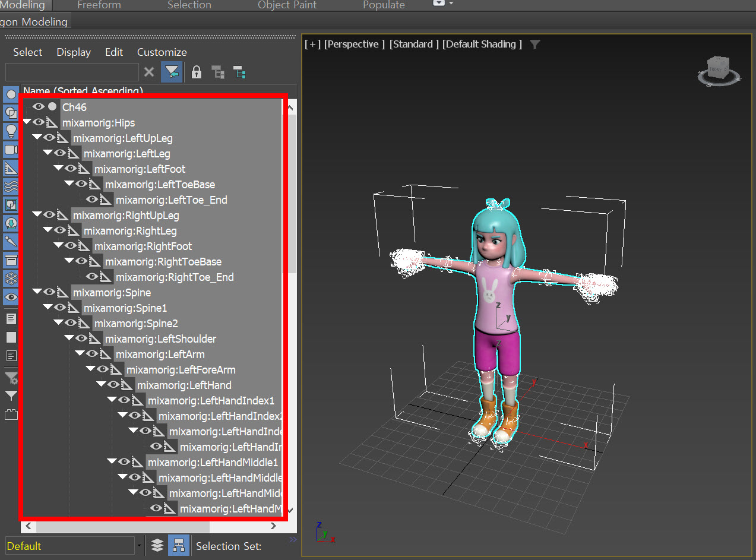Toggle Display Containers box icon
The width and height of the screenshot is (756, 560).
11,260
